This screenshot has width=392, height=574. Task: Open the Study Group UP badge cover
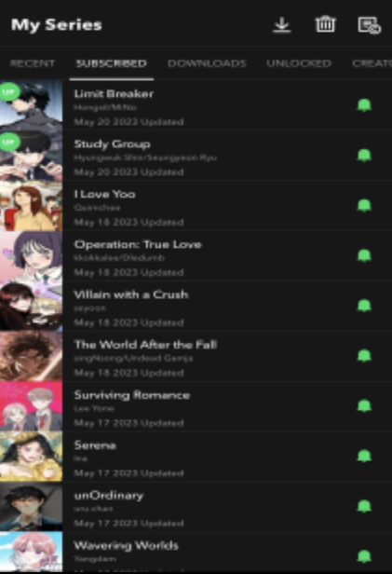tap(31, 156)
